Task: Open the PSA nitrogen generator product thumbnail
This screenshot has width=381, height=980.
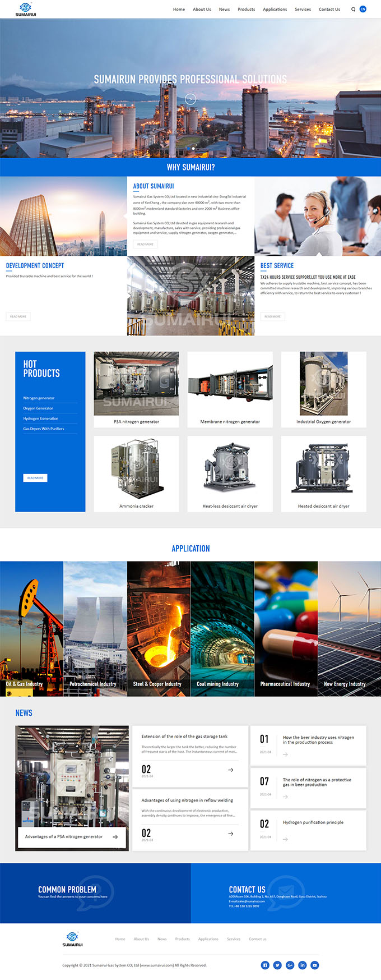Action: point(136,384)
